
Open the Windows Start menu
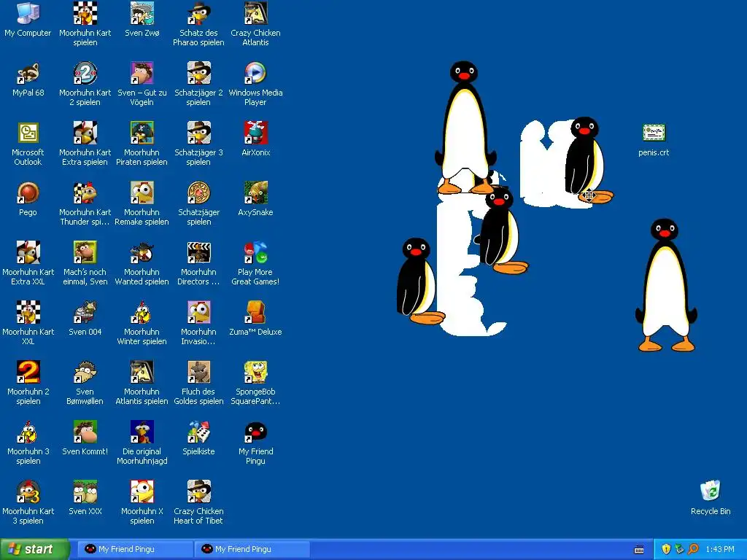35,549
